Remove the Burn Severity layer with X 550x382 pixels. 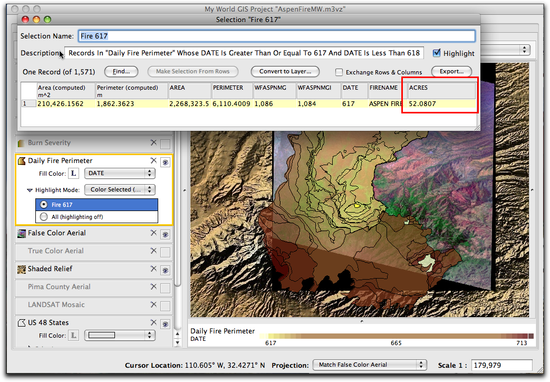(x=153, y=142)
